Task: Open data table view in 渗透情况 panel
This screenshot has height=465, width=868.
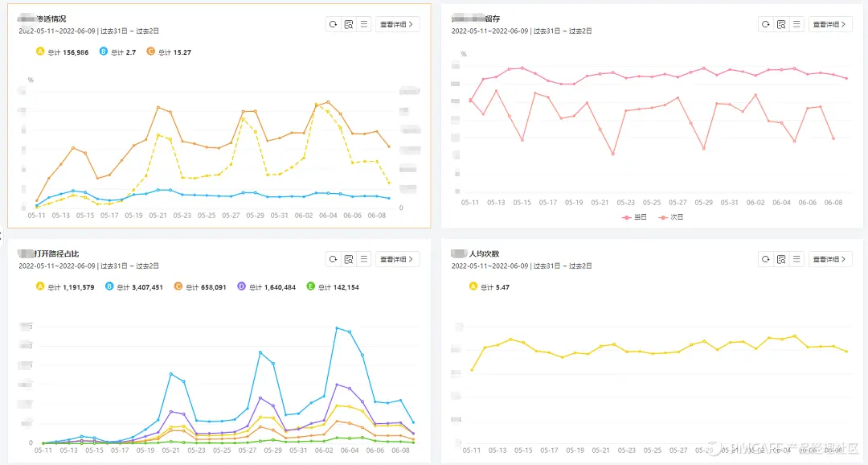Action: pos(349,24)
